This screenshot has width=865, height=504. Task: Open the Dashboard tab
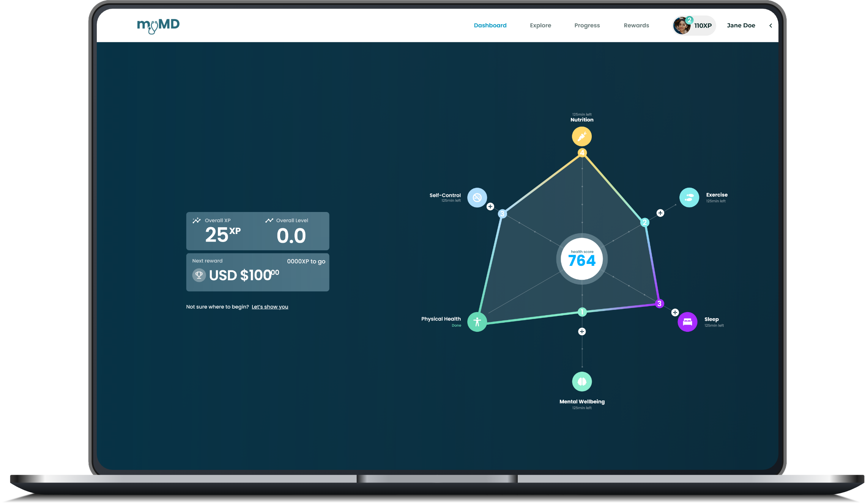click(490, 25)
